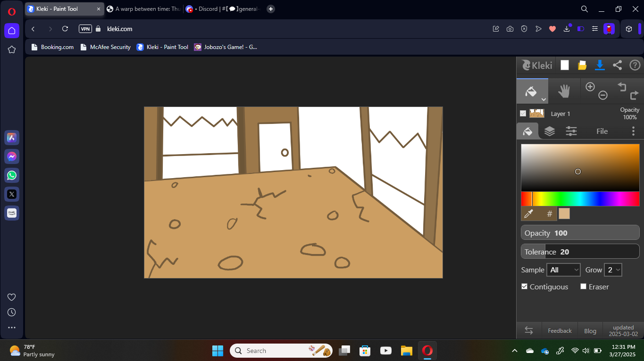The height and width of the screenshot is (361, 644).
Task: Click the Feedback link
Action: [x=560, y=331]
